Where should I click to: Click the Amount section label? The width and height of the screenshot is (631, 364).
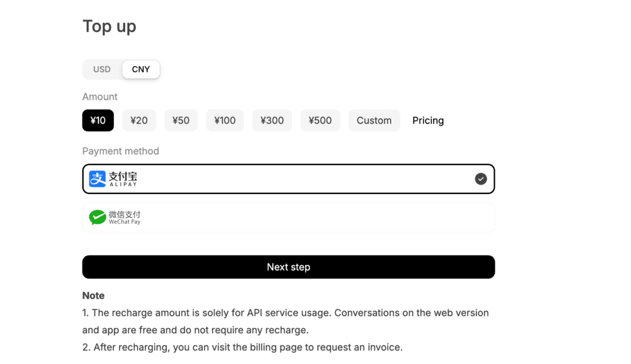point(100,97)
